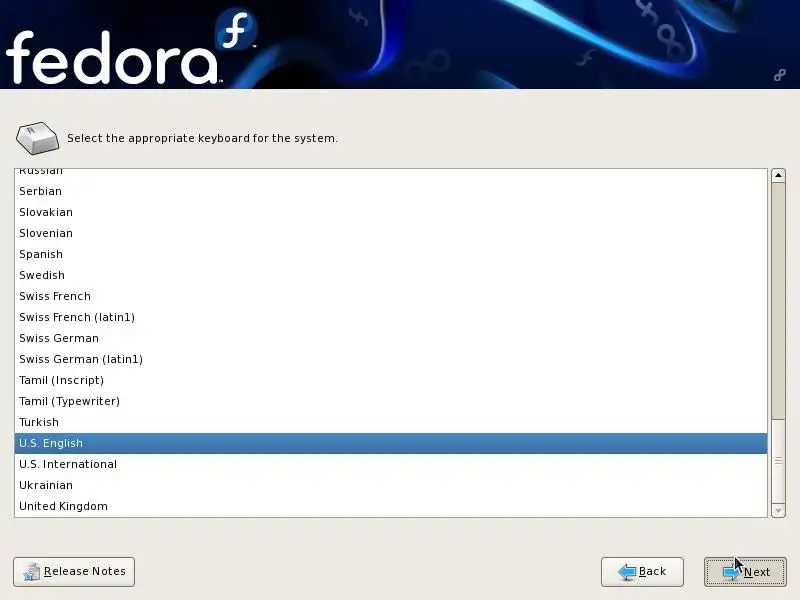Pick the United Kingdom keyboard
Screen dimensions: 800x600
point(391,506)
